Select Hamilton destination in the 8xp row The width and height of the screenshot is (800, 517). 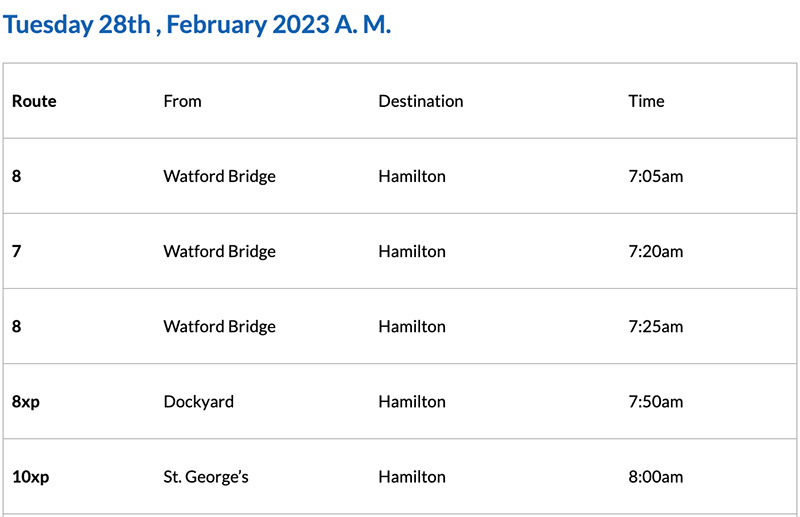tap(411, 401)
